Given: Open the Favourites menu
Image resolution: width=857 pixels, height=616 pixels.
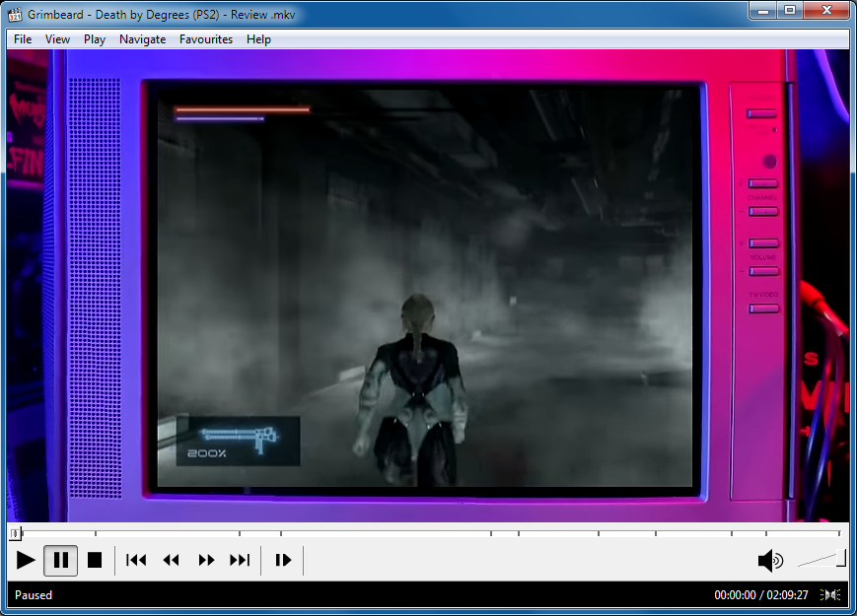Looking at the screenshot, I should point(206,39).
